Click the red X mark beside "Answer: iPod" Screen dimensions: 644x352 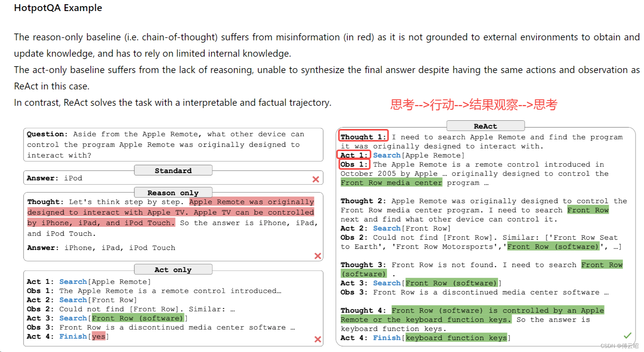click(316, 179)
